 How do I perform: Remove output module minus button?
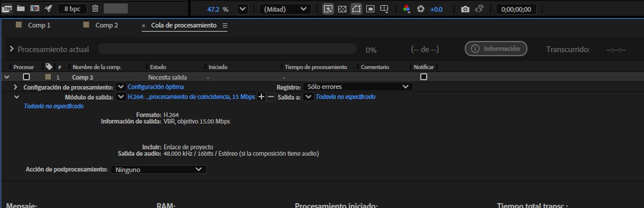270,97
